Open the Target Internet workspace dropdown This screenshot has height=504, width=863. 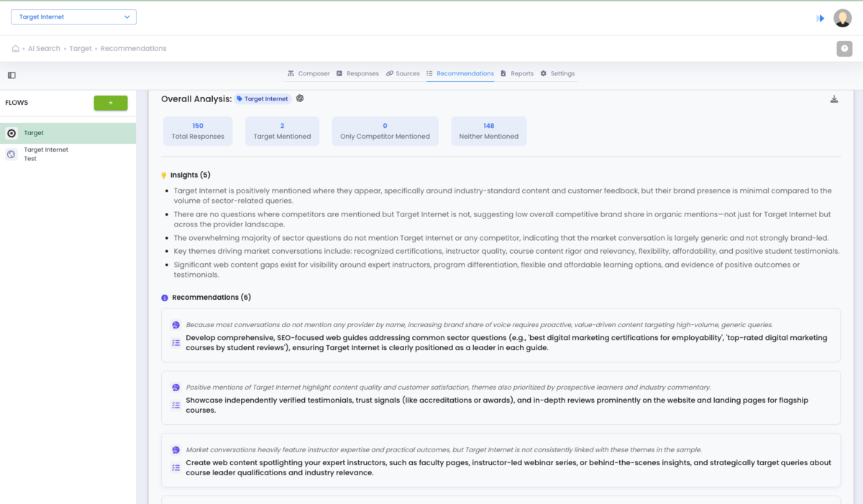[x=73, y=17]
